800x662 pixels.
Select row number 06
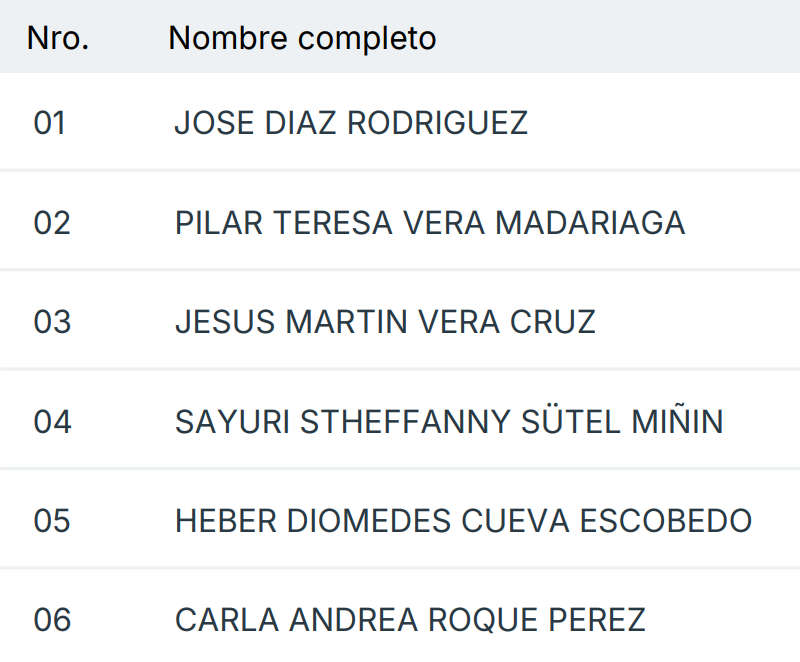pos(52,620)
